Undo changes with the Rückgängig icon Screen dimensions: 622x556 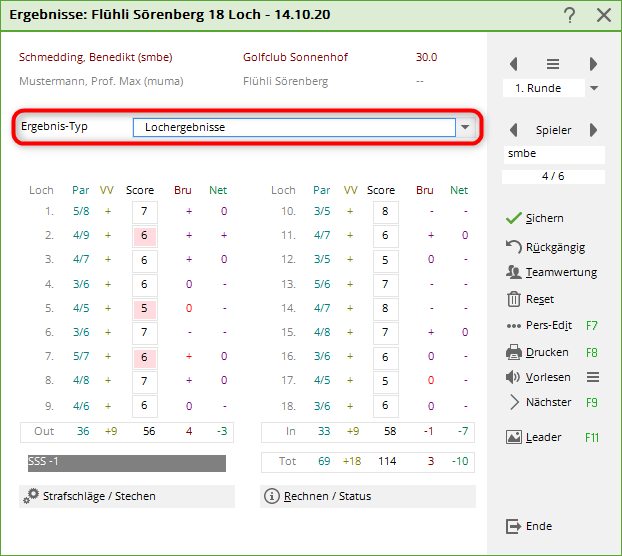(514, 246)
